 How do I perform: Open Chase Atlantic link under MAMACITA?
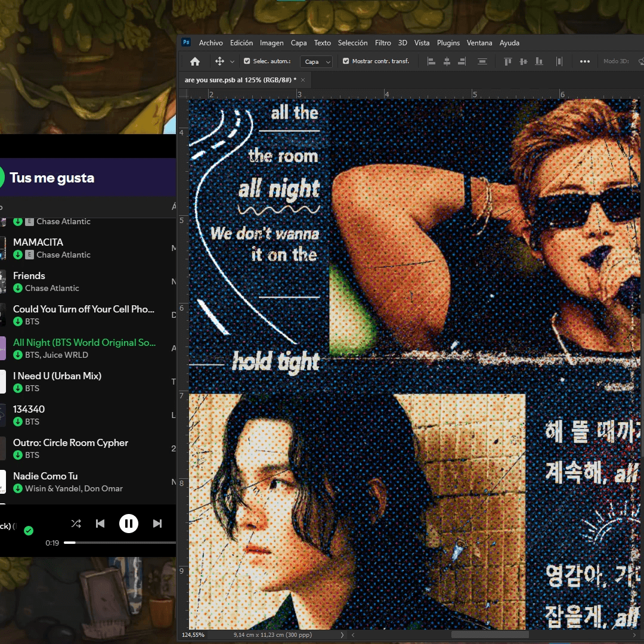coord(63,255)
